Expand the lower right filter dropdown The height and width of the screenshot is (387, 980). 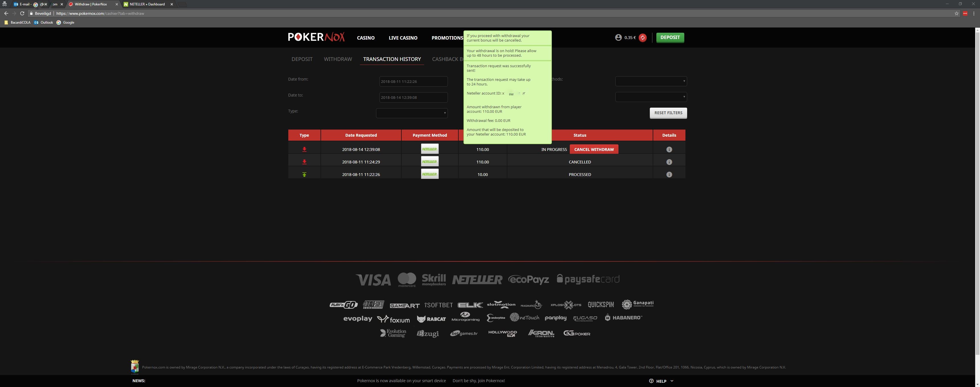coord(651,97)
